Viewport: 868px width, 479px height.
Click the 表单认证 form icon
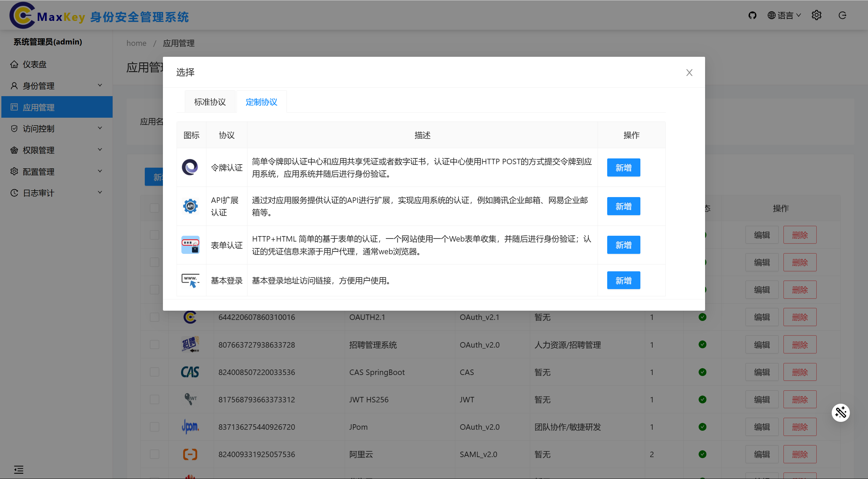(x=190, y=245)
